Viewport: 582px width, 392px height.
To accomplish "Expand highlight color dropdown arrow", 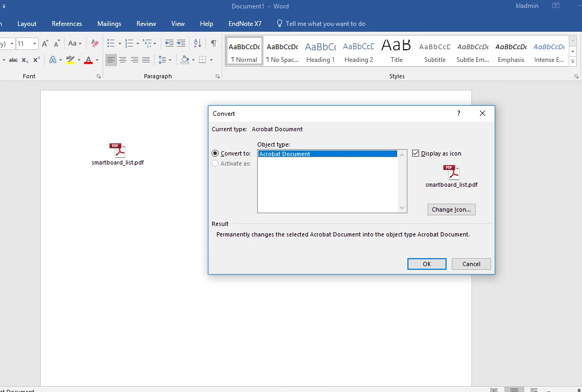I will coord(79,60).
